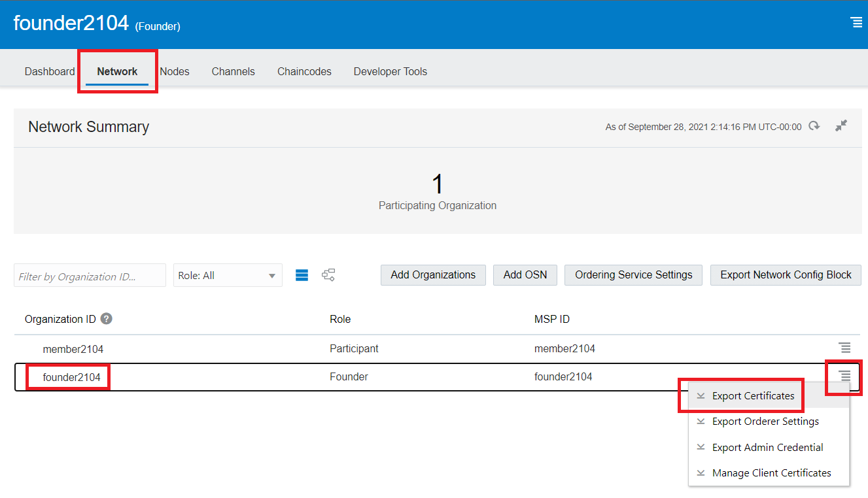
Task: Expand the Role: All dropdown
Action: click(x=228, y=276)
